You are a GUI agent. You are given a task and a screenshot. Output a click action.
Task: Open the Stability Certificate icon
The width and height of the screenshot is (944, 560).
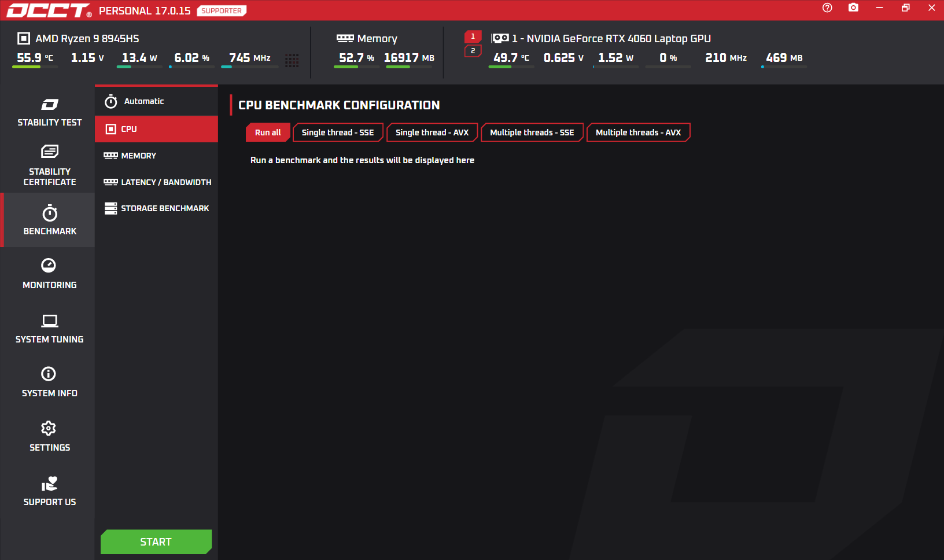point(50,152)
